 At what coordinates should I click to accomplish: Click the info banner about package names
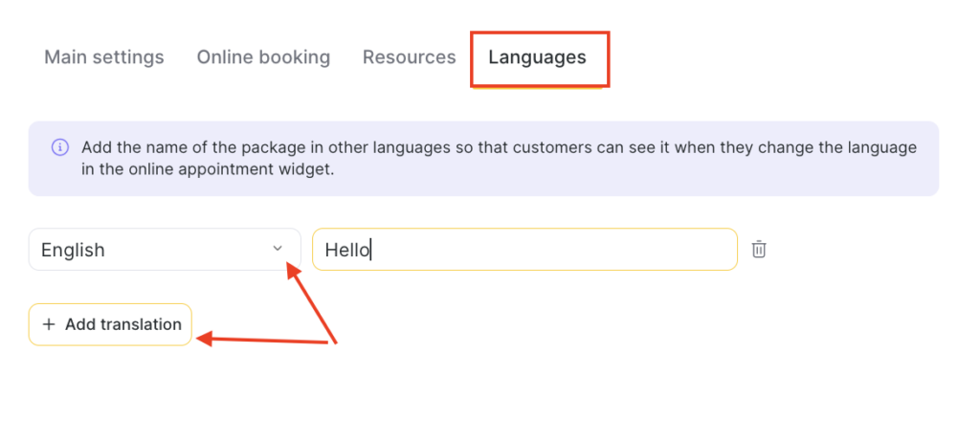point(483,159)
